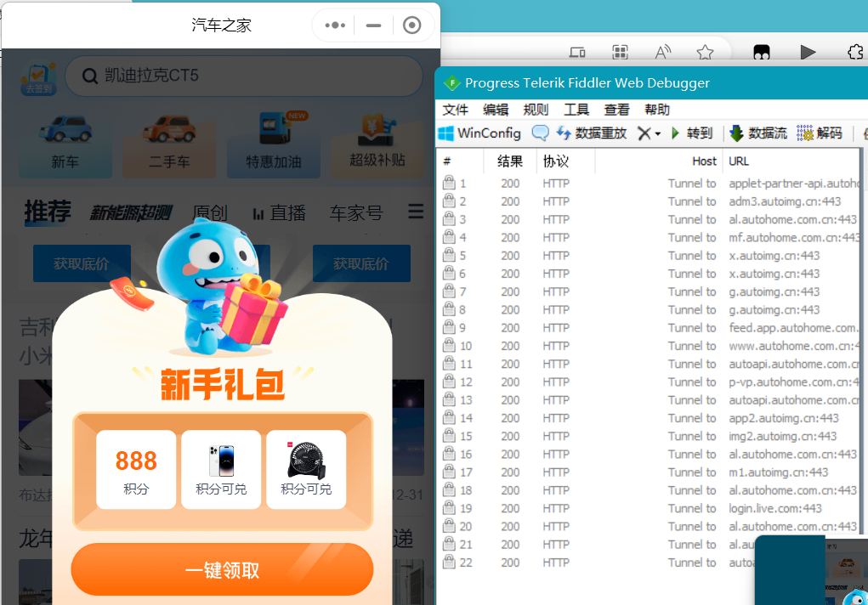
Task: Click the 一键领取 claim button
Action: (222, 569)
